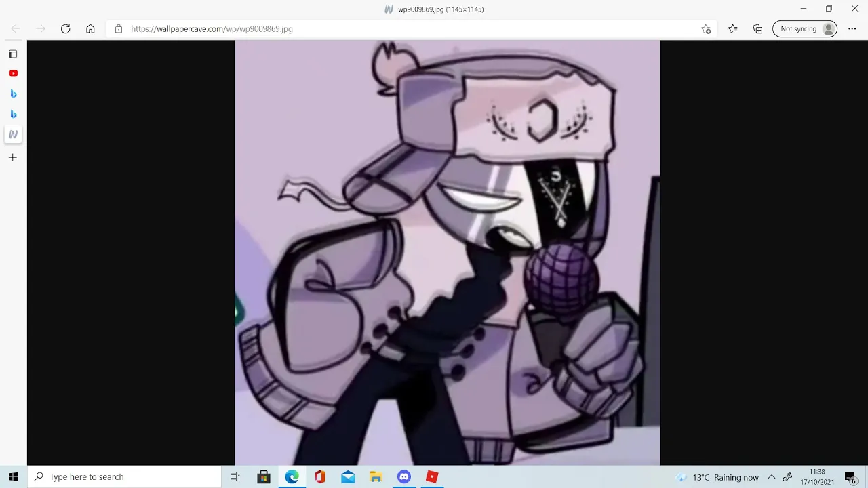
Task: Show hidden system tray icons chevron
Action: pyautogui.click(x=772, y=477)
